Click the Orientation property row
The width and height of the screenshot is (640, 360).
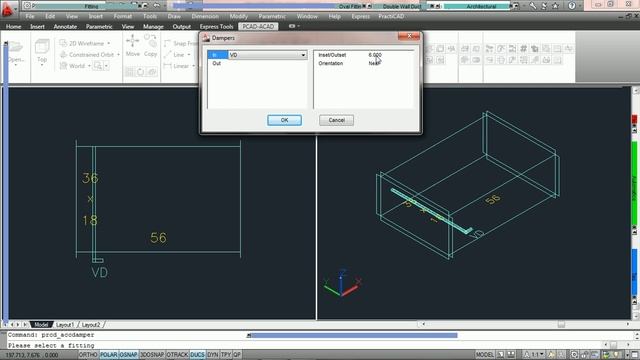click(364, 63)
